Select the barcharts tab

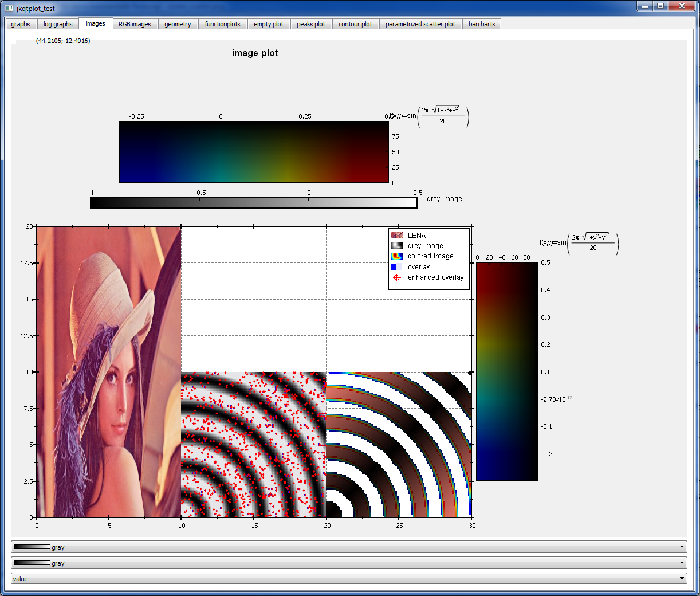[482, 23]
